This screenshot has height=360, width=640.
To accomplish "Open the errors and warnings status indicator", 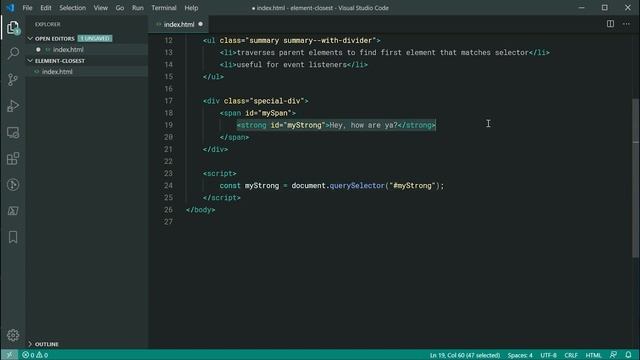I will coord(35,355).
